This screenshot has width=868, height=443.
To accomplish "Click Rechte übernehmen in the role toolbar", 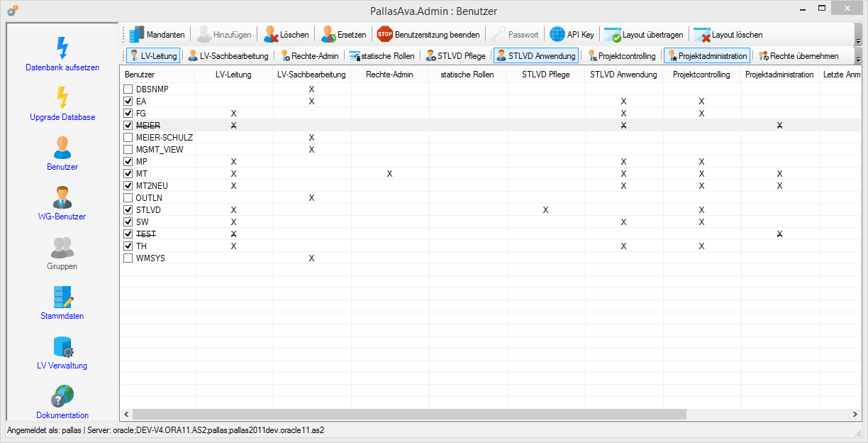I will tap(799, 55).
